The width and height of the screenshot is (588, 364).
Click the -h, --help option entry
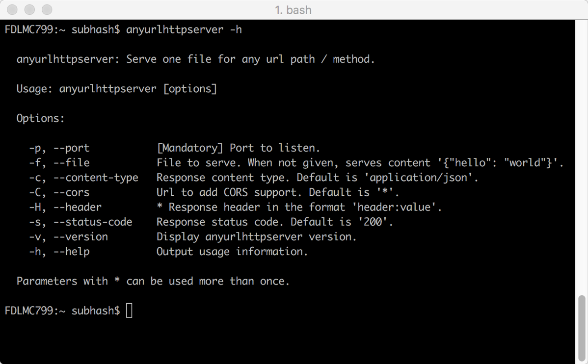[x=57, y=251]
